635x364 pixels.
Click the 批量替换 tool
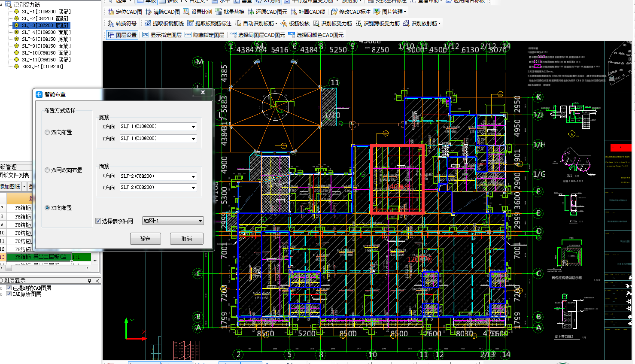pos(230,12)
